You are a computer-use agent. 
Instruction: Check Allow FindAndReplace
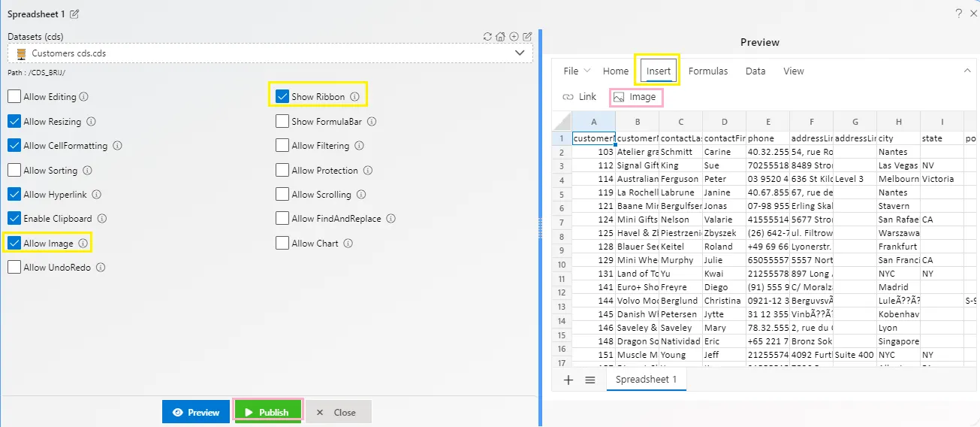[282, 219]
